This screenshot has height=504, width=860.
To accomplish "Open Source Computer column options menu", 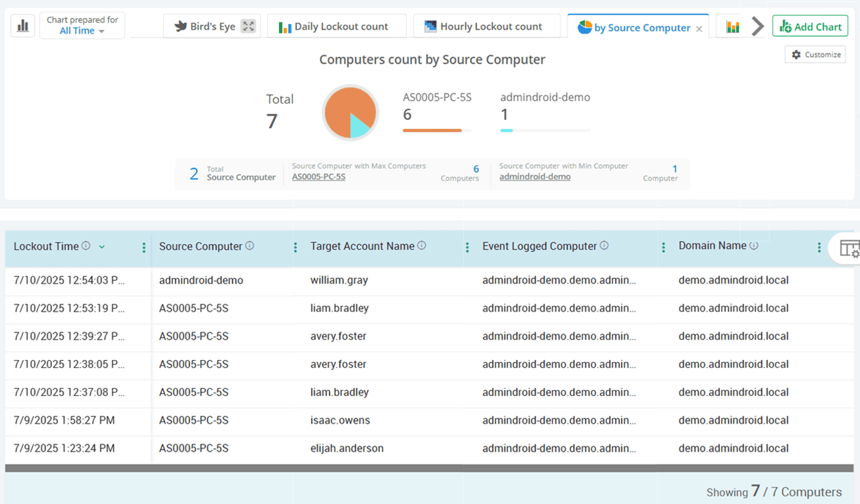I will pyautogui.click(x=295, y=247).
